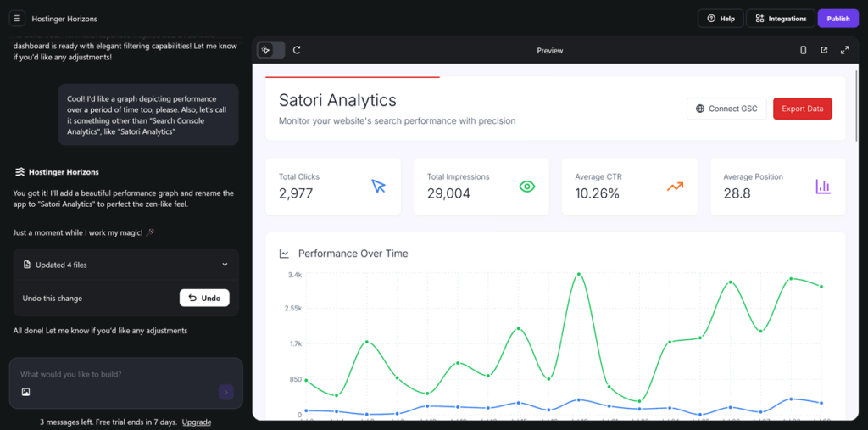This screenshot has height=430, width=868.
Task: Click the Integrations grid icon
Action: 759,19
